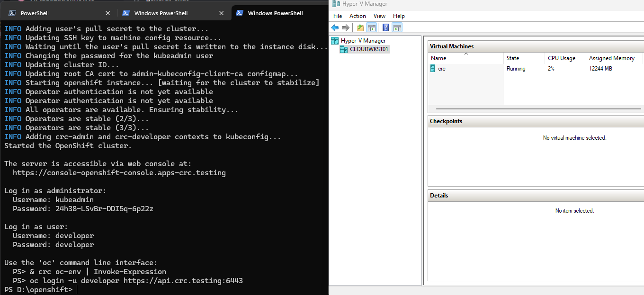Close the first PowerShell tab
The image size is (644, 295).
tap(107, 13)
